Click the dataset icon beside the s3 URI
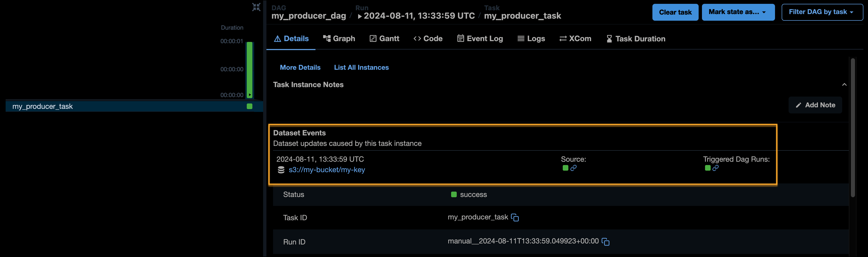The height and width of the screenshot is (257, 868). [281, 170]
